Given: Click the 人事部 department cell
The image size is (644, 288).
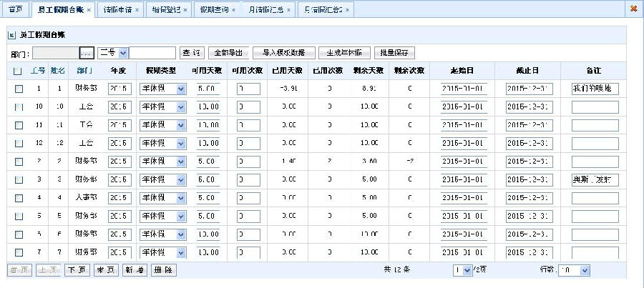Looking at the screenshot, I should click(87, 198).
